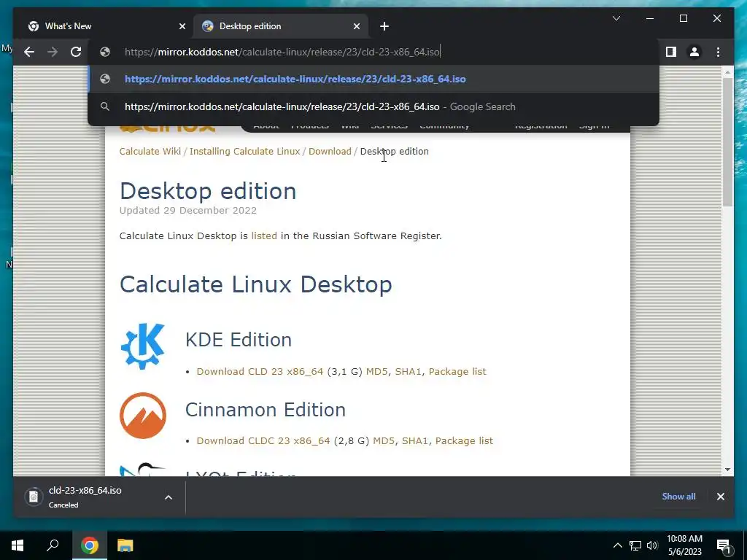747x560 pixels.
Task: Show hidden system tray icons
Action: coord(617,545)
